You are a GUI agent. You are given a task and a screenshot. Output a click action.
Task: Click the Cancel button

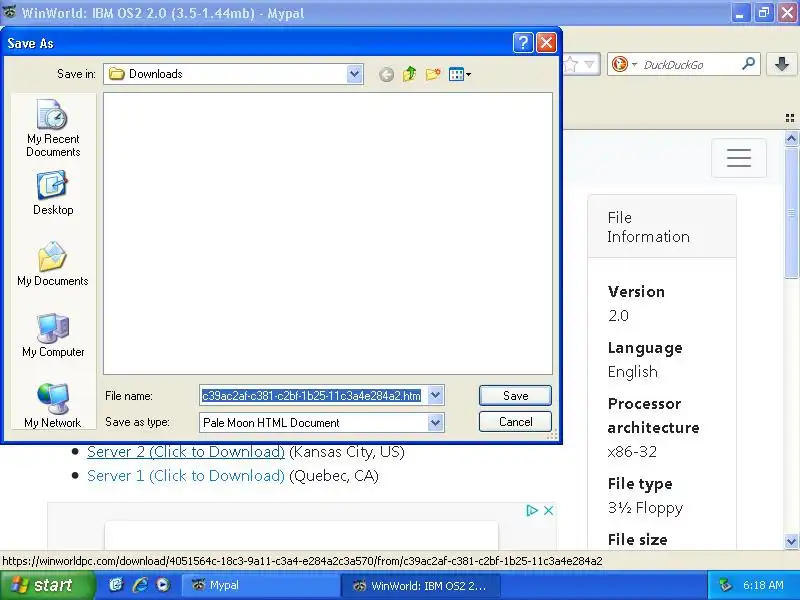pos(515,422)
